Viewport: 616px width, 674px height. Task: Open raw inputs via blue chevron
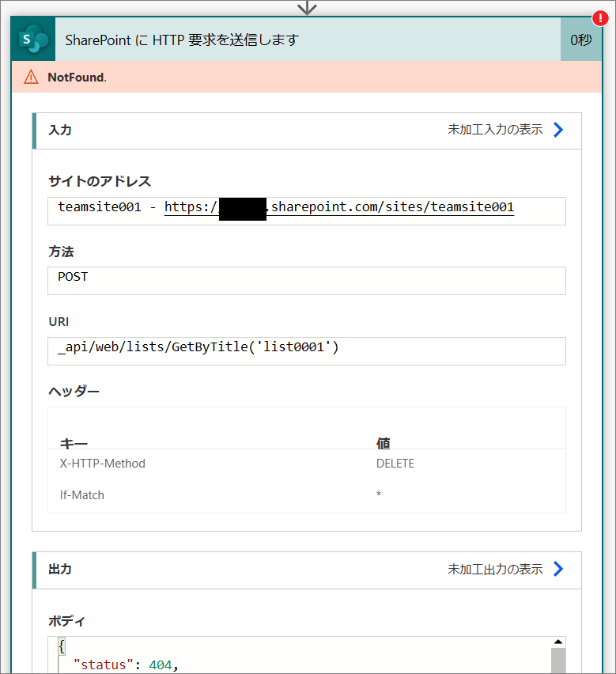pyautogui.click(x=558, y=130)
